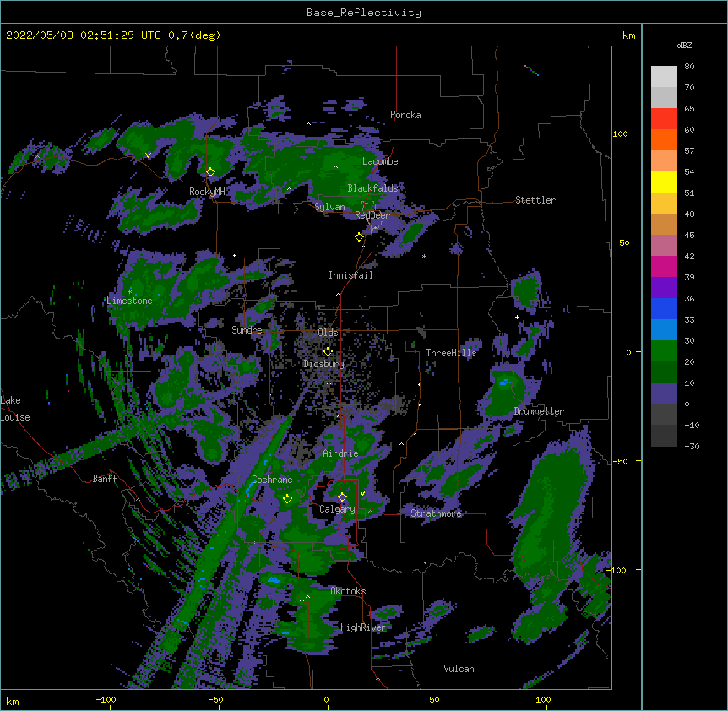Click the ThreeHills label
The height and width of the screenshot is (711, 728).
pos(451,353)
